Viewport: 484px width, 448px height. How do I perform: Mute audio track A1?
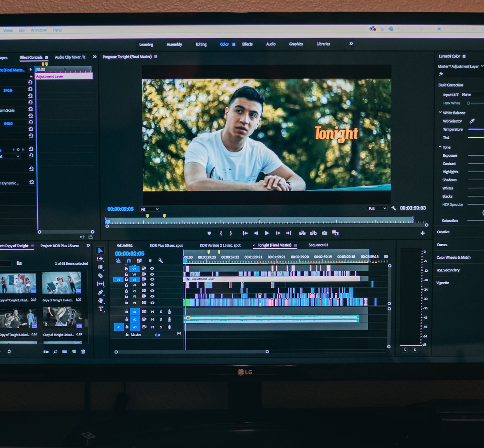(153, 312)
